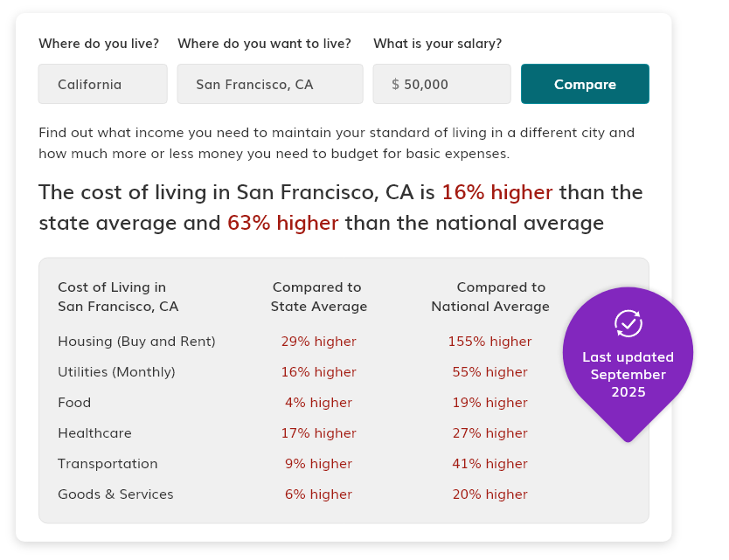Click the 'Compared to State Average' column header

click(x=316, y=296)
